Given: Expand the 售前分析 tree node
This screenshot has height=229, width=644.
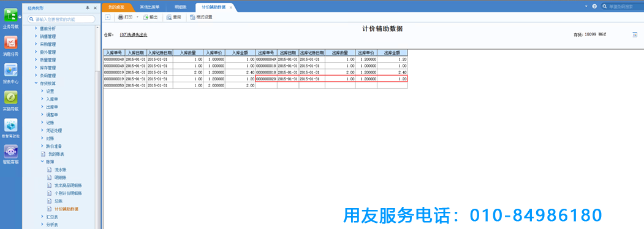Looking at the screenshot, I should [36, 28].
